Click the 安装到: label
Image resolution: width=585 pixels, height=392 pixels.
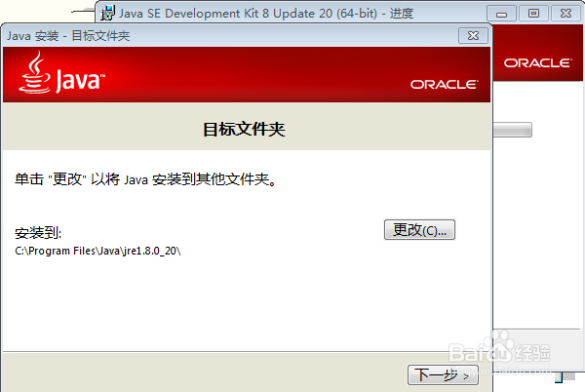(38, 233)
